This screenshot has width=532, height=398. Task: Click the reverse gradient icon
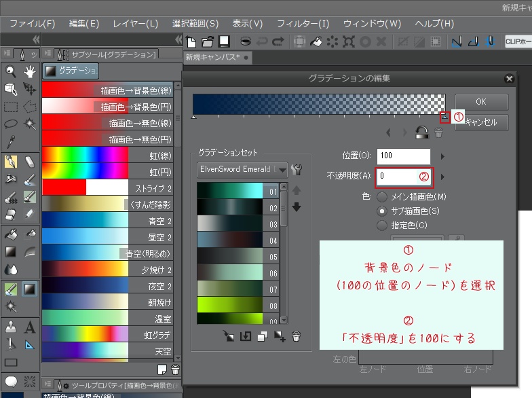click(x=421, y=132)
